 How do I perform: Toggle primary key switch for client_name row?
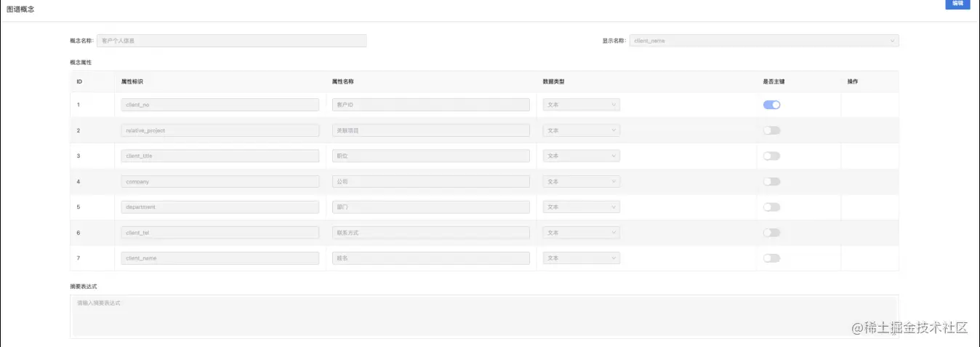coord(771,258)
